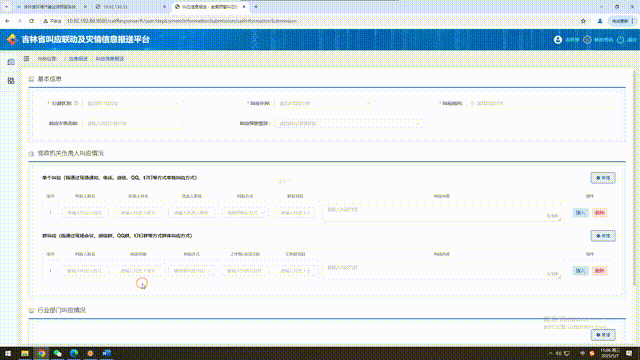Toggle the sidebar collapse icon beside breadcrumb
The height and width of the screenshot is (360, 640).
point(27,59)
